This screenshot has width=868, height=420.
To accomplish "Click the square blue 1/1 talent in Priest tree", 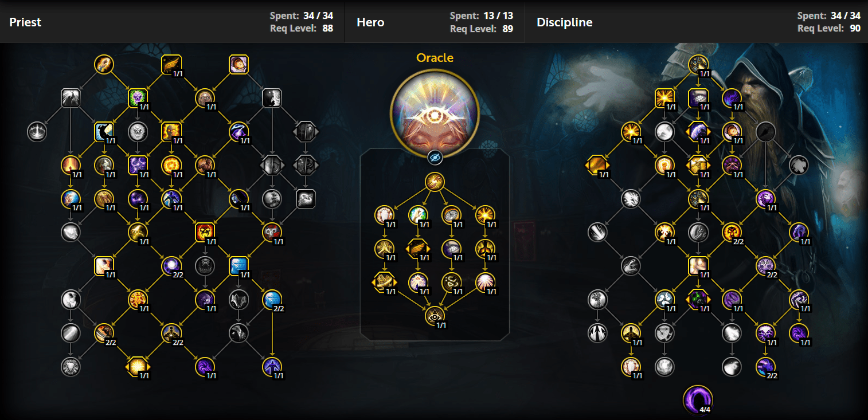I will pyautogui.click(x=238, y=266).
